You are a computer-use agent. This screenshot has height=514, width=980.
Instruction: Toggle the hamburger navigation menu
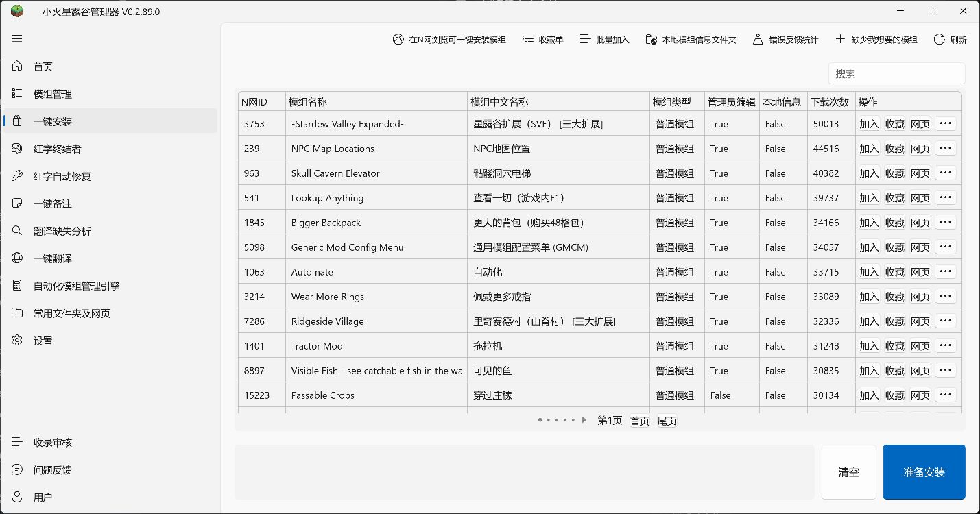(x=17, y=39)
